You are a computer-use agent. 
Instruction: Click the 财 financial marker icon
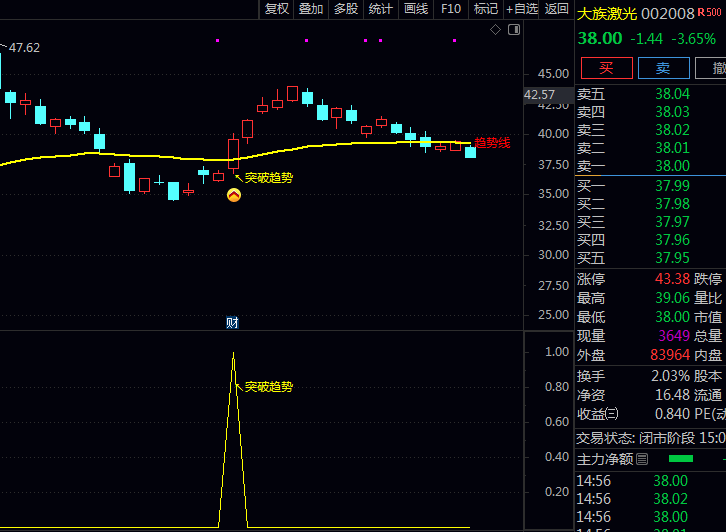232,322
